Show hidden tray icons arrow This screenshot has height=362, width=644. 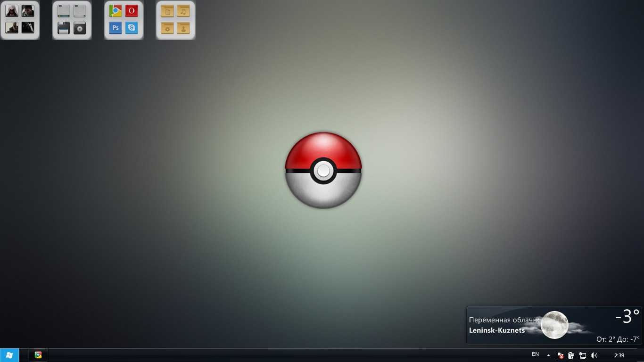tap(548, 355)
